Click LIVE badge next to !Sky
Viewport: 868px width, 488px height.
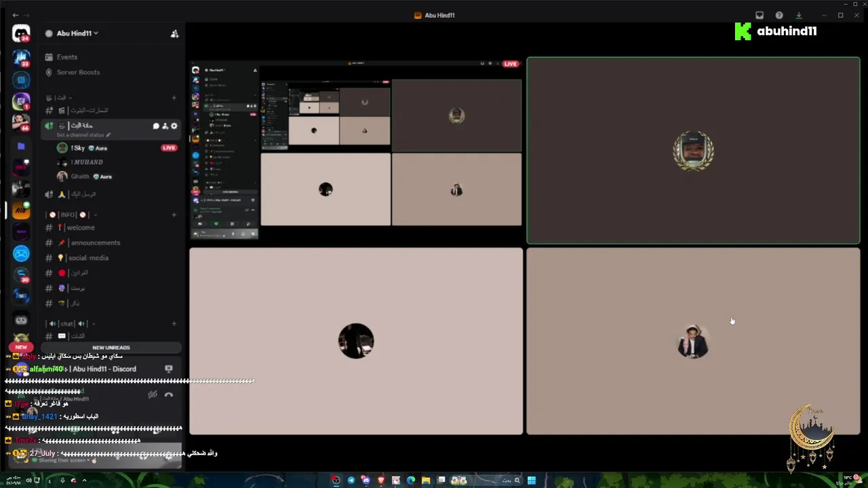coord(169,148)
